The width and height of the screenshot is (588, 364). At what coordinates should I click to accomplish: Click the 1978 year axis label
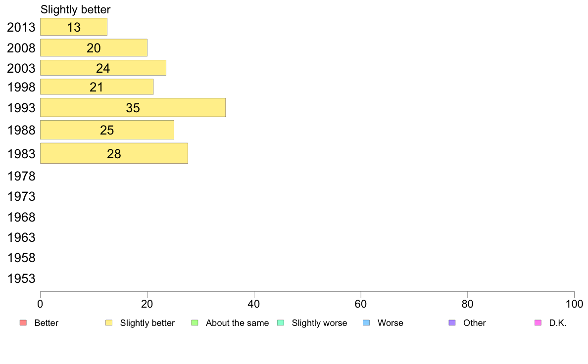(21, 176)
